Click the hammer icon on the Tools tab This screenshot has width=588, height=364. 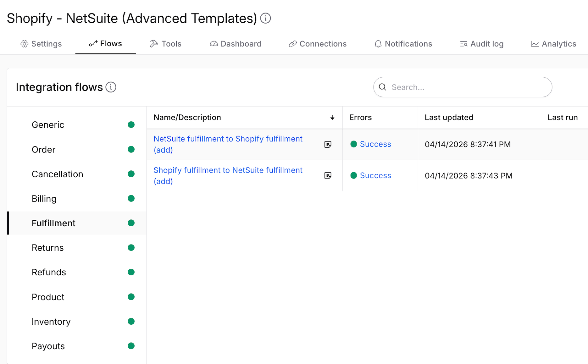[x=154, y=44]
